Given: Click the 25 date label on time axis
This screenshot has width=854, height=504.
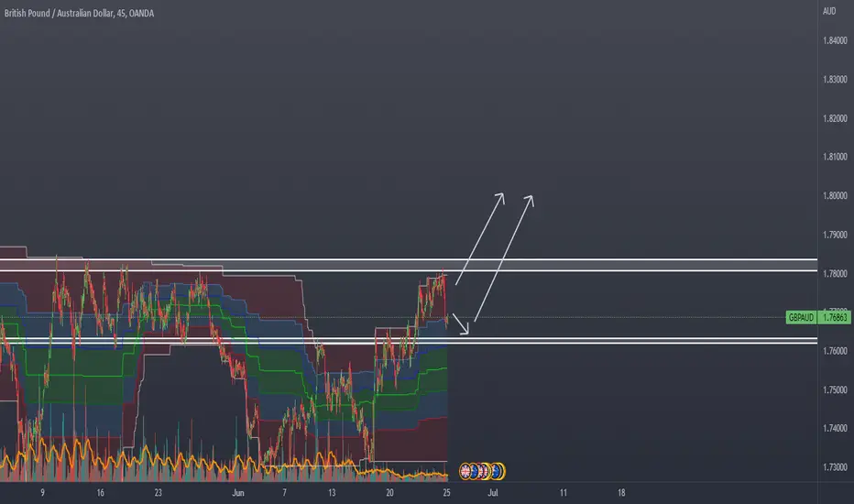Looking at the screenshot, I should click(446, 493).
